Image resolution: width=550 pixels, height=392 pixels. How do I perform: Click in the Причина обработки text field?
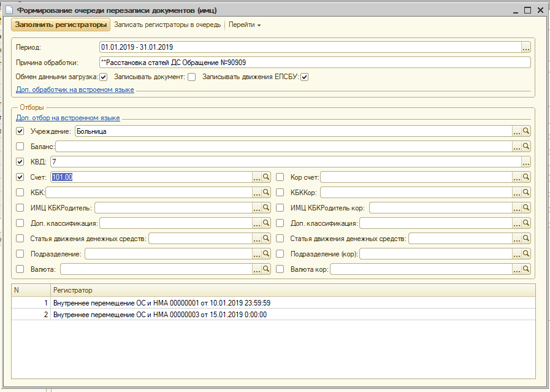[x=314, y=62]
